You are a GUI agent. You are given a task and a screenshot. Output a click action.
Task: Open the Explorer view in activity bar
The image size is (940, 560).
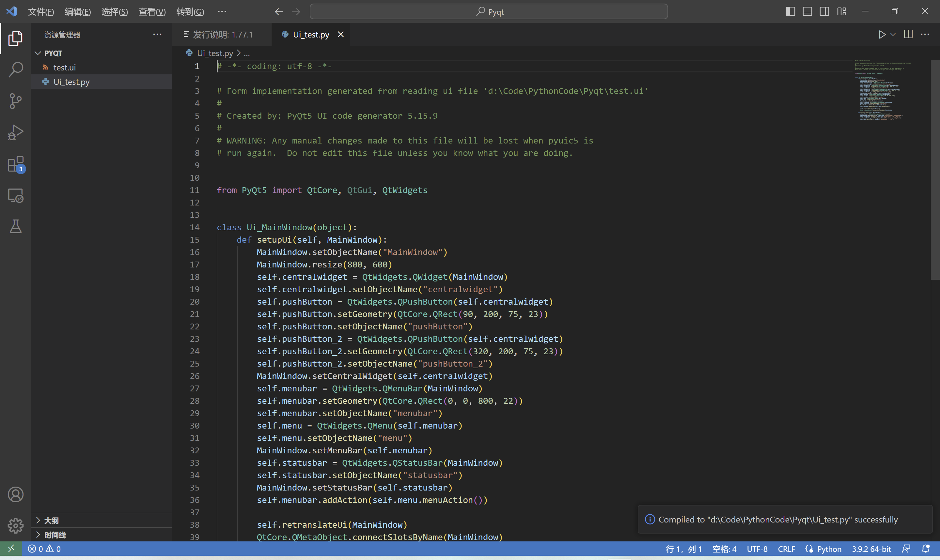15,38
